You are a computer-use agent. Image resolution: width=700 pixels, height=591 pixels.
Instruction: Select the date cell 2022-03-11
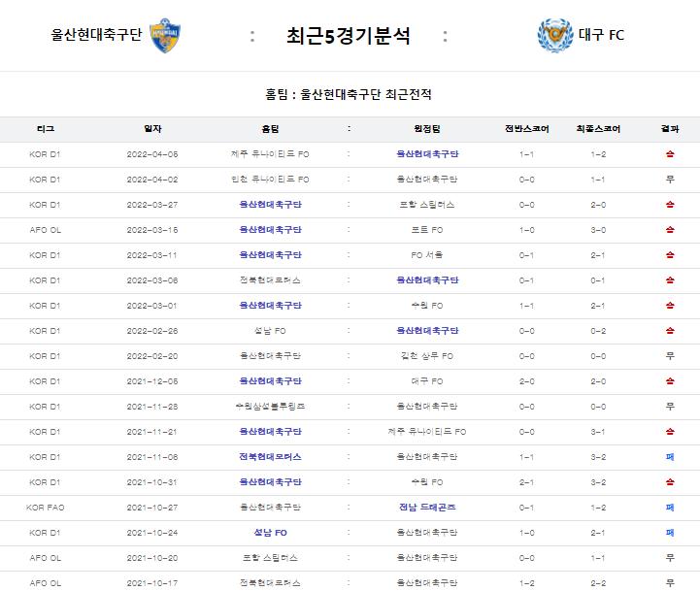click(x=152, y=255)
